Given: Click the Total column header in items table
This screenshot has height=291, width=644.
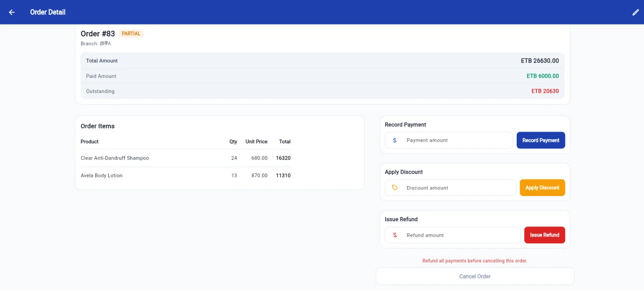Looking at the screenshot, I should point(285,142).
